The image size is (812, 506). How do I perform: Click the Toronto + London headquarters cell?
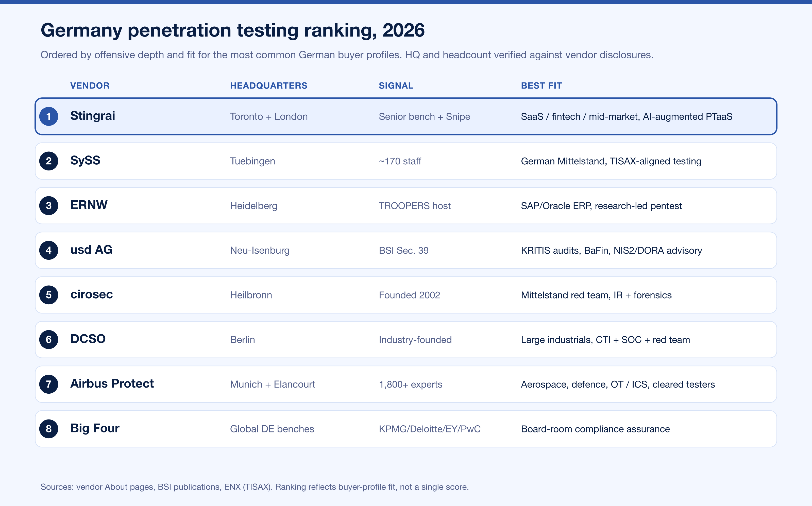tap(269, 116)
